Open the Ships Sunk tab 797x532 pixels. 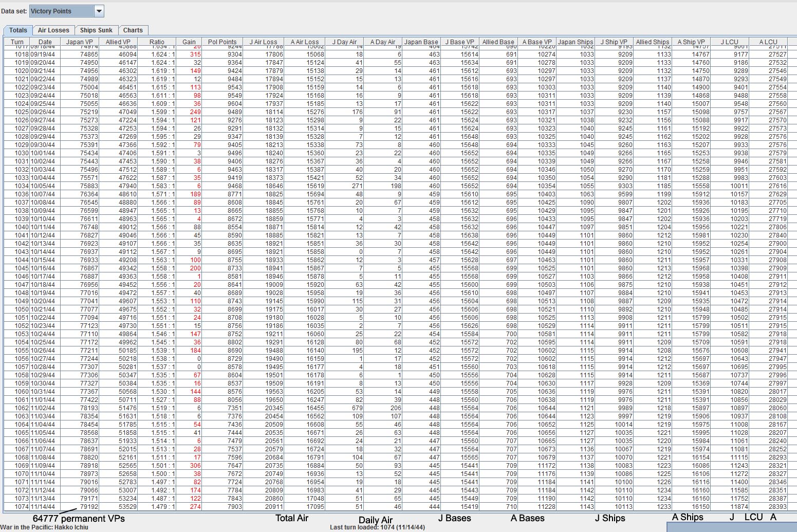point(96,30)
